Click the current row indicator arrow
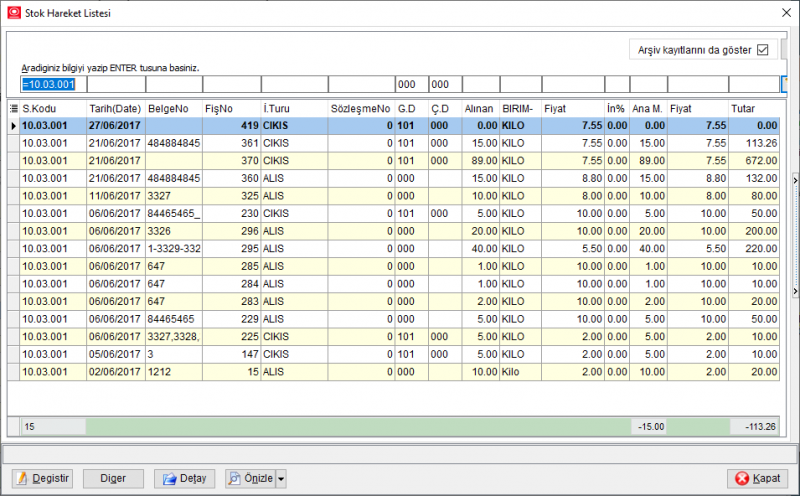Image resolution: width=800 pixels, height=496 pixels. coord(14,126)
